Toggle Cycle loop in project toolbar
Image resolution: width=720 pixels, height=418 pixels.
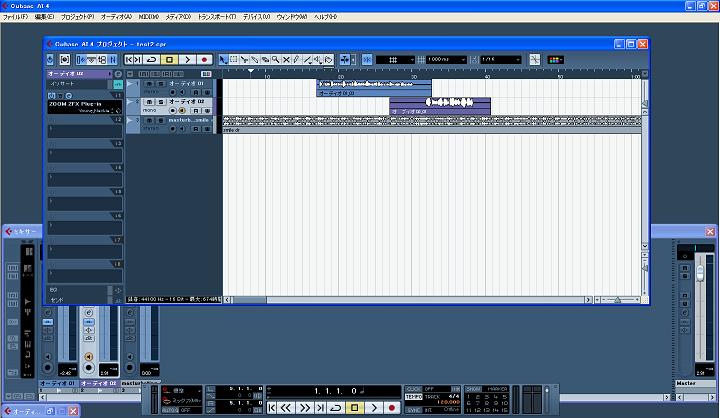coord(152,60)
